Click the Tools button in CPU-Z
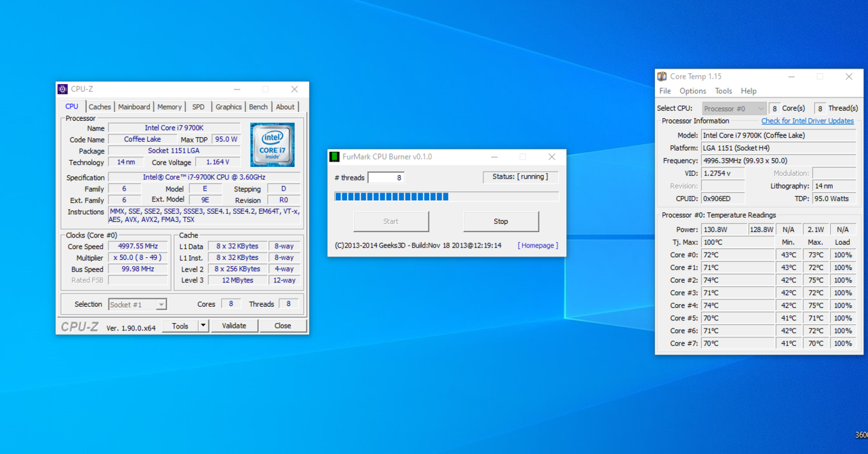868x454 pixels. (x=180, y=326)
